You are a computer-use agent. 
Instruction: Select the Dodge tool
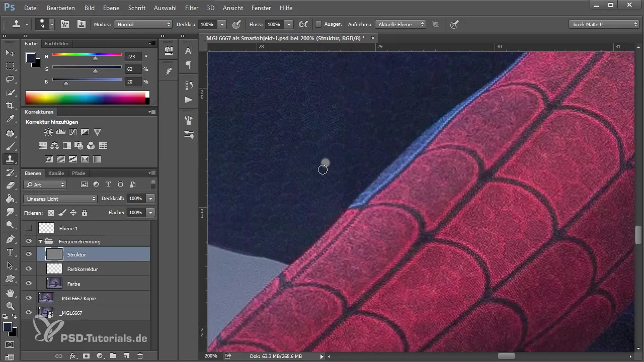click(x=10, y=225)
